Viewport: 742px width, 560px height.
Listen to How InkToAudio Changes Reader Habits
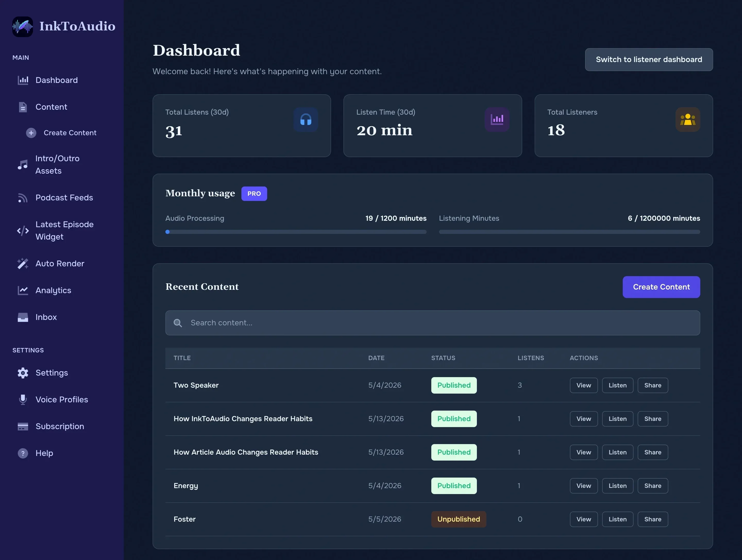tap(618, 419)
